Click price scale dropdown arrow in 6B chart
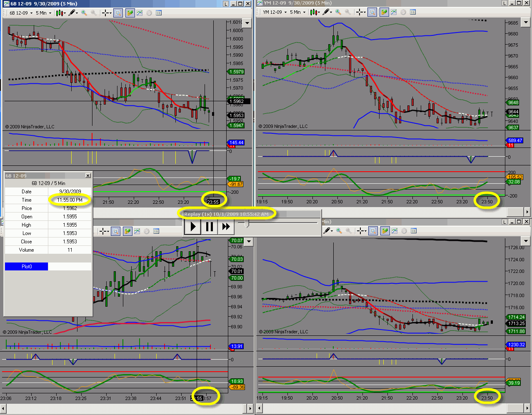The height and width of the screenshot is (415, 532). (247, 23)
